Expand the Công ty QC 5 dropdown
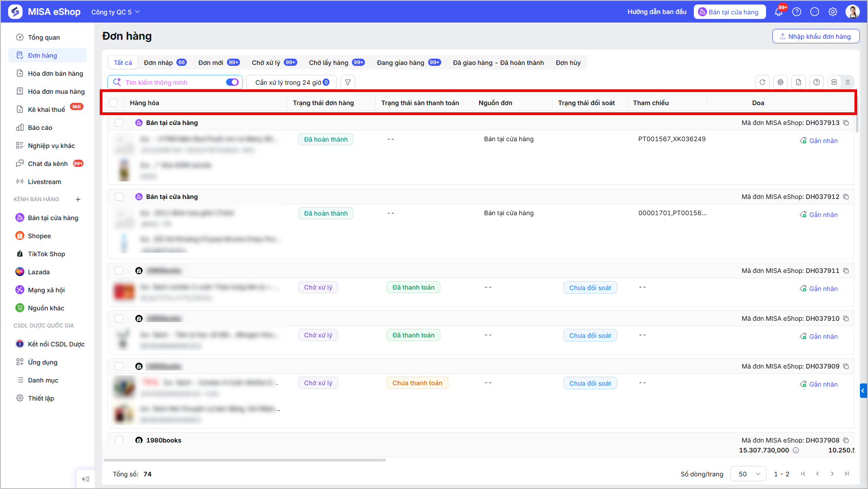 pyautogui.click(x=115, y=12)
